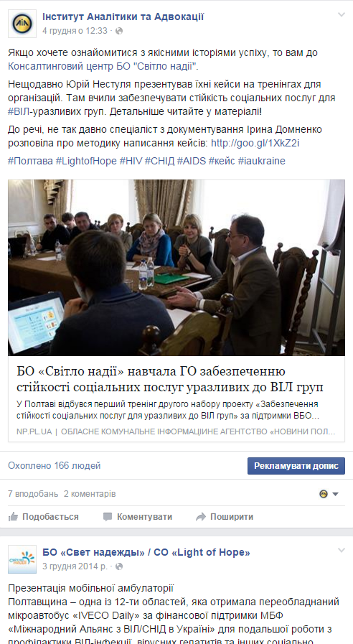Screen dimensions: 353x644
Task: Click globe icon next to 3 грудня 2014
Action: [119, 566]
